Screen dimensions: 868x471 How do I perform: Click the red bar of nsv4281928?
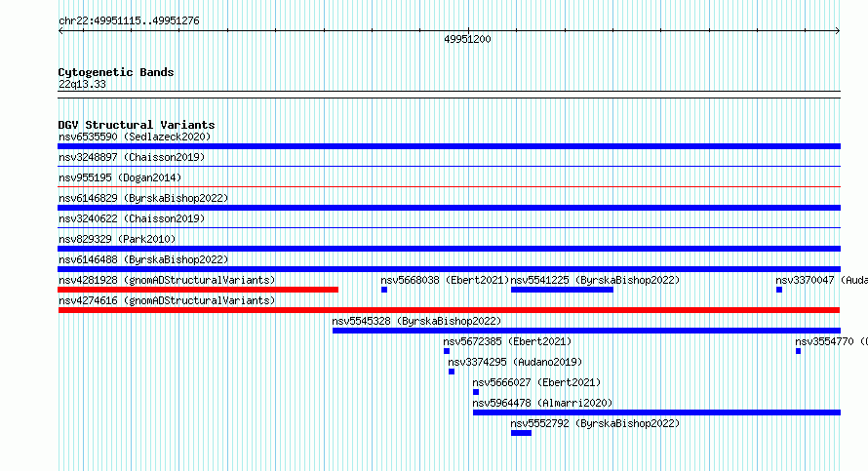[198, 290]
